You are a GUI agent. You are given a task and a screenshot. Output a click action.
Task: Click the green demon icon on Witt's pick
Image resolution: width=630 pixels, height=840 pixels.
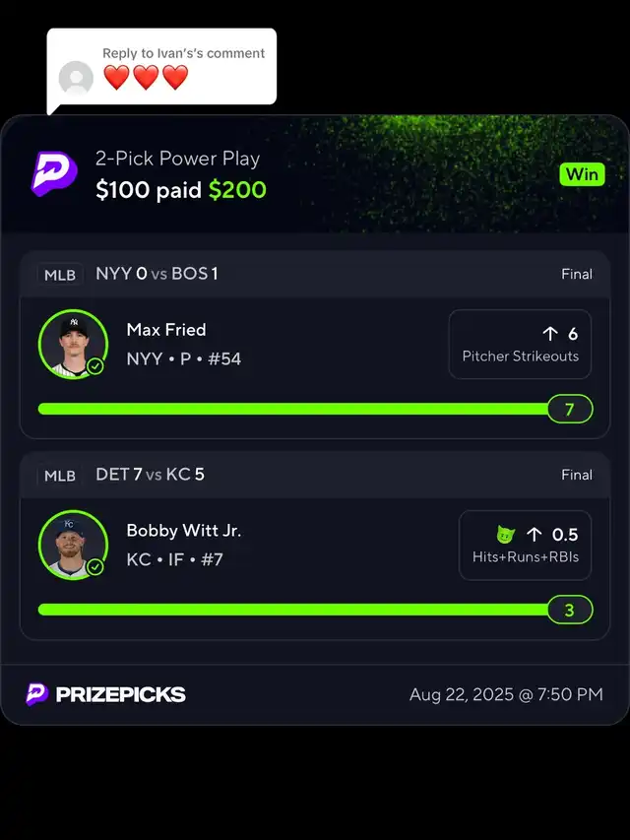(506, 535)
